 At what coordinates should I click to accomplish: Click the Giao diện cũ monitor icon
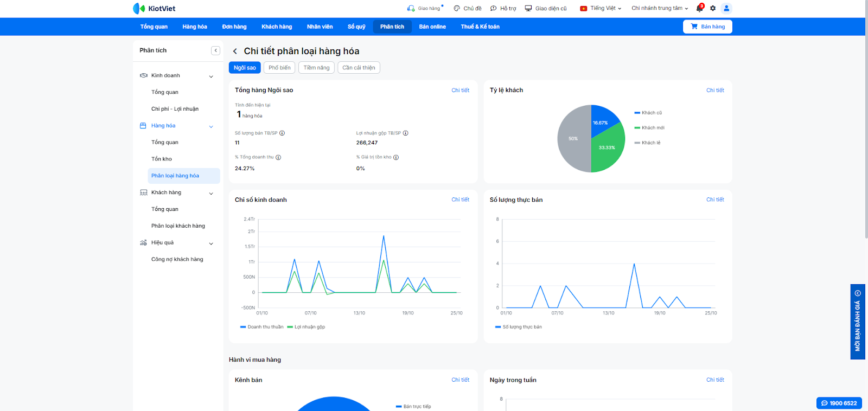tap(528, 9)
